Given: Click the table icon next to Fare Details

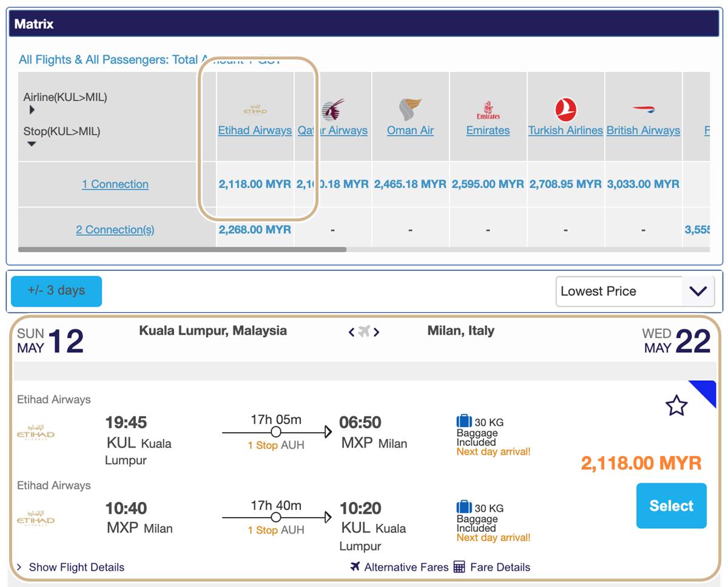Looking at the screenshot, I should [459, 567].
